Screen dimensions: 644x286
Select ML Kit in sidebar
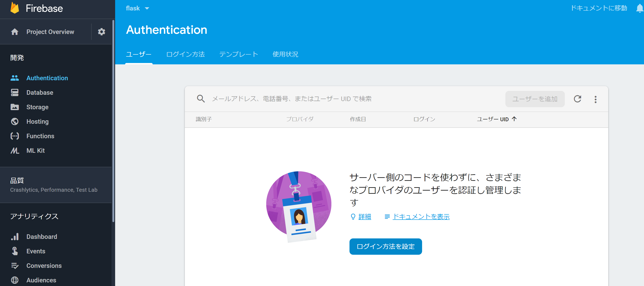[x=36, y=151]
